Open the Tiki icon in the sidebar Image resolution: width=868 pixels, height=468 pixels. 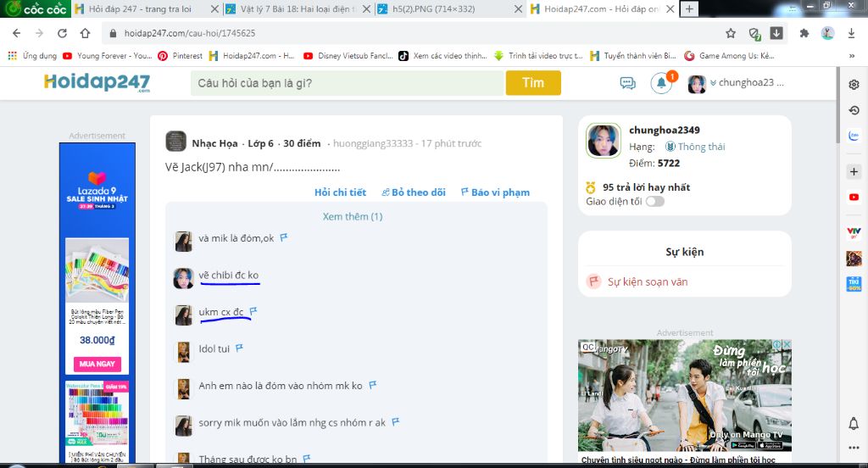tap(854, 284)
